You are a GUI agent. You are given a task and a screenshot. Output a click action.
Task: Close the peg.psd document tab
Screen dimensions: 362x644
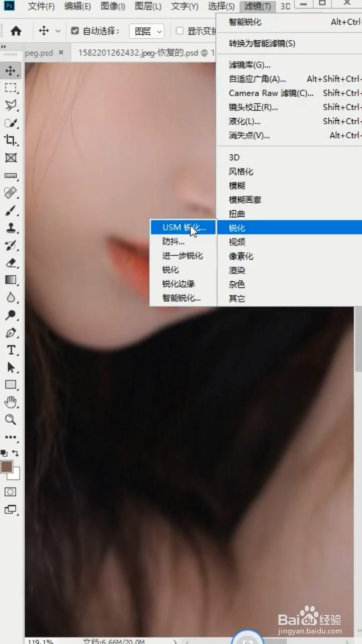coord(61,52)
